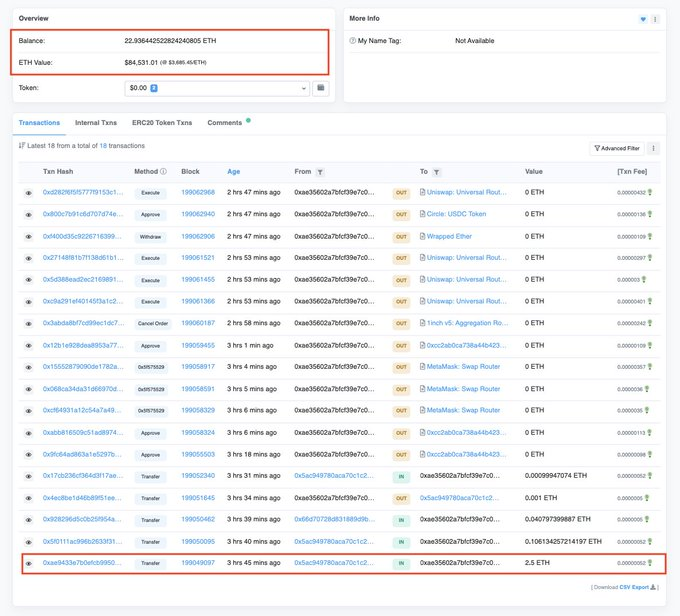Select the balance '22.936442522824240805 ETH'
680x616 pixels.
[170, 41]
